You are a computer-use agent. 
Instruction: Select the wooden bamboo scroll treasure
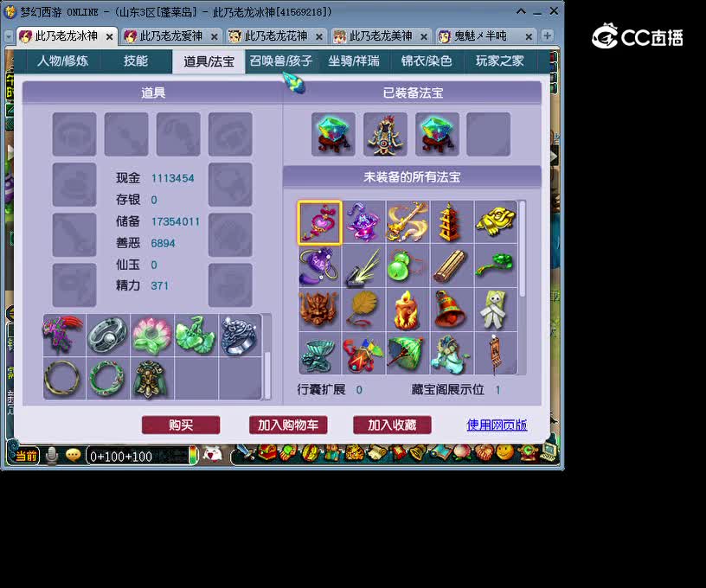pos(451,266)
